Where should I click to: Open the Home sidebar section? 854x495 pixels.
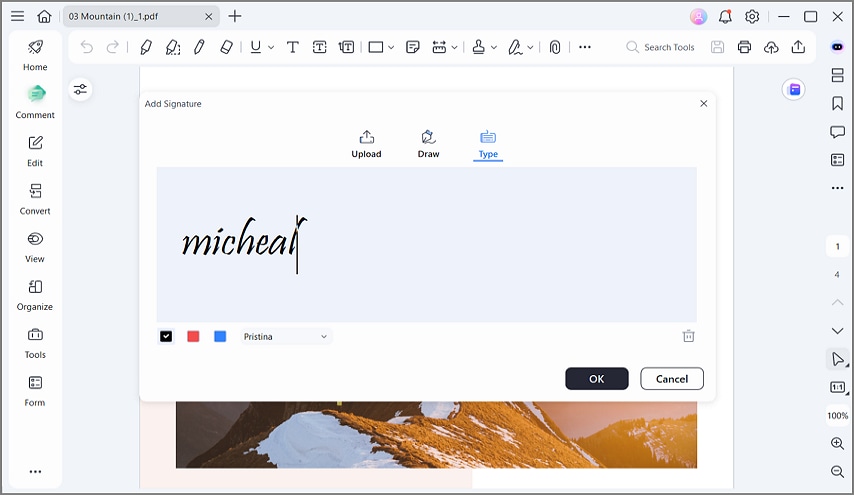pos(35,55)
